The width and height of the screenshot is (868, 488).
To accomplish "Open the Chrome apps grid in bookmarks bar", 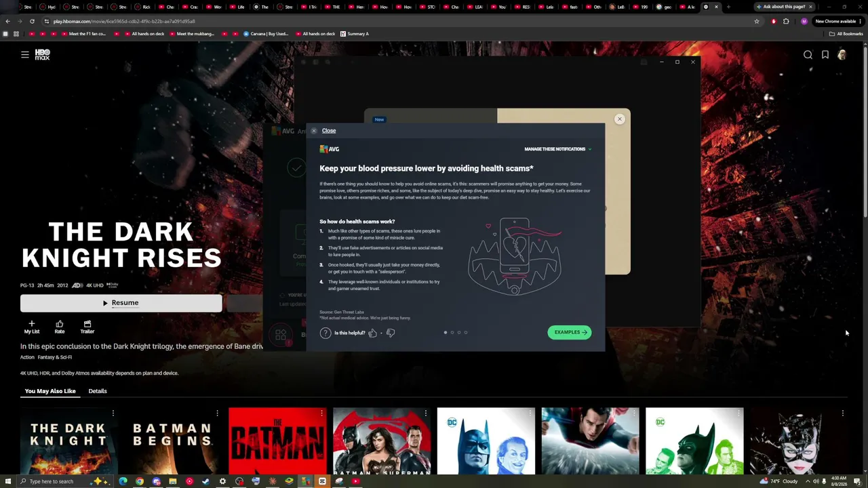I will click(x=16, y=34).
